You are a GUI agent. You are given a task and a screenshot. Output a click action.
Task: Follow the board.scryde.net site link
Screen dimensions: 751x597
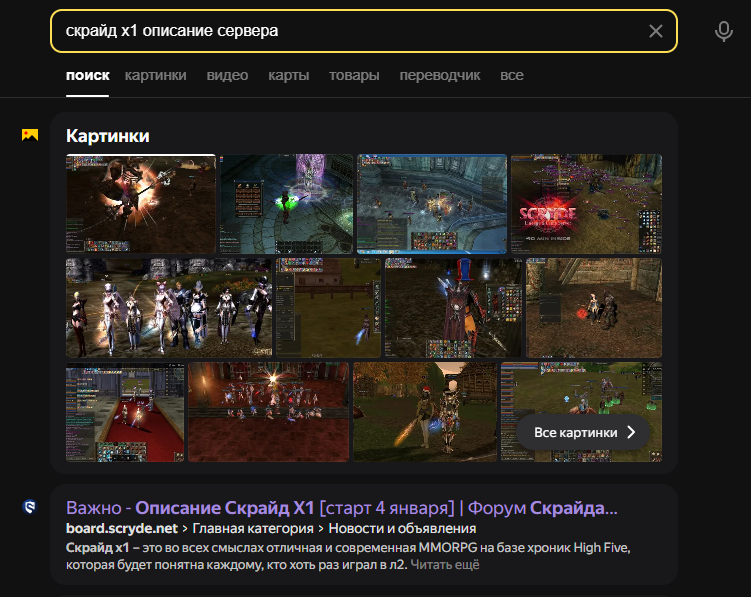(121, 528)
